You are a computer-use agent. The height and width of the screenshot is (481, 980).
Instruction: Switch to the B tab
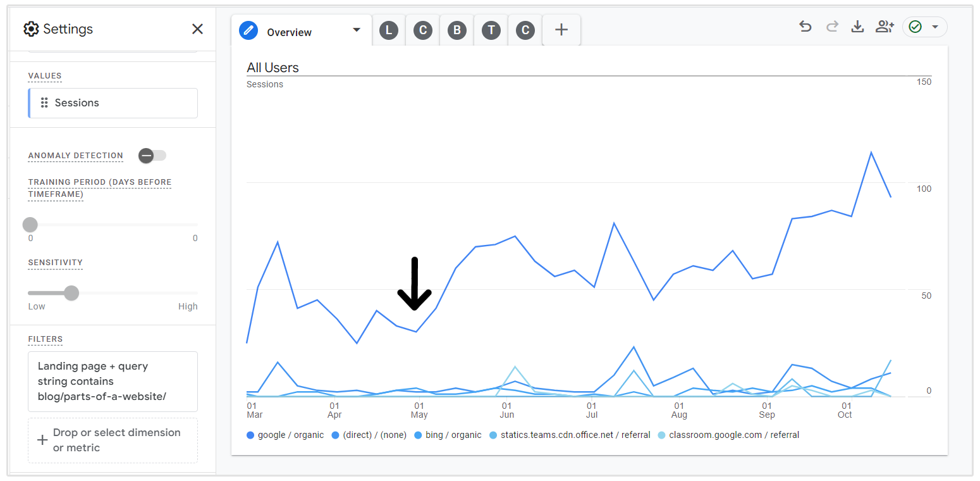(x=456, y=30)
